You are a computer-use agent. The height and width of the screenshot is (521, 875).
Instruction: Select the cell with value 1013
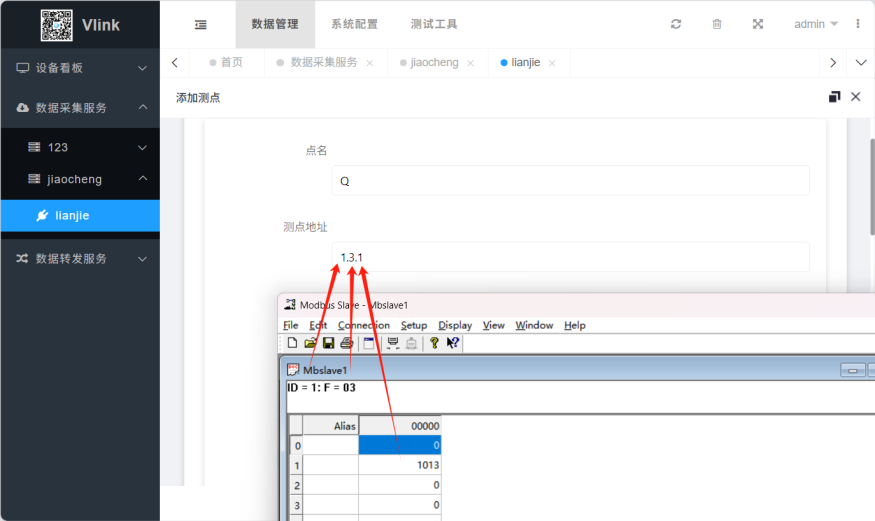tap(400, 465)
